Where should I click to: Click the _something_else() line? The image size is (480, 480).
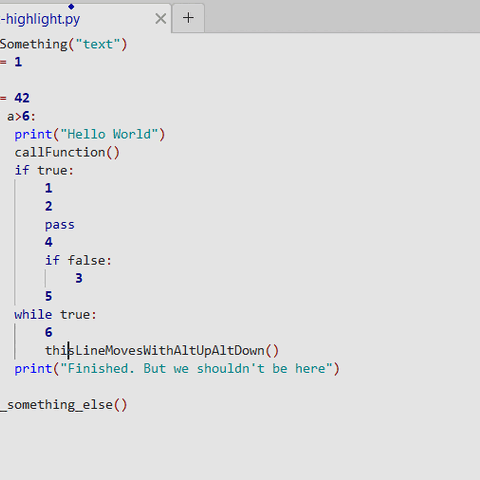pos(64,405)
